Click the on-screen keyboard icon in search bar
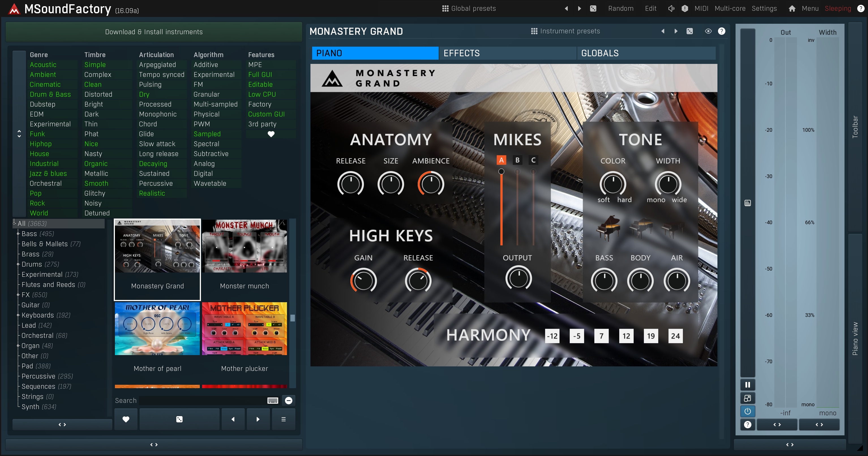The width and height of the screenshot is (868, 456). 273,400
